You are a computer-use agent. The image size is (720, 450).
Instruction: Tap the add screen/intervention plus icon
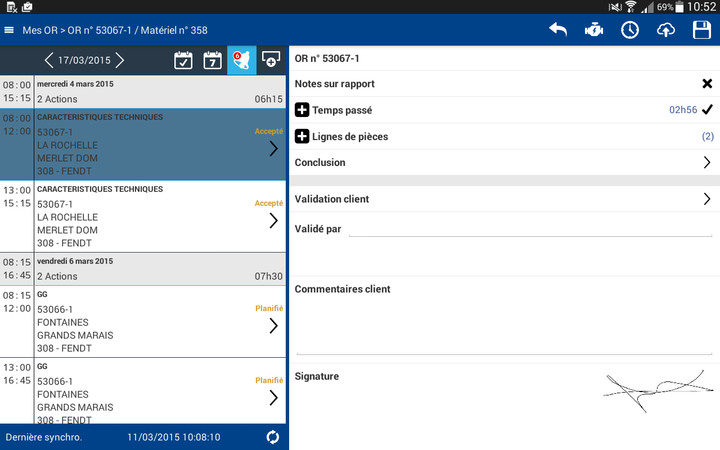271,60
